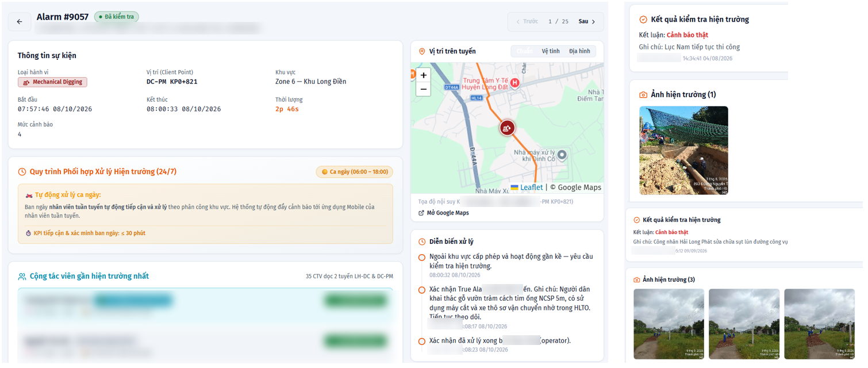868x368 pixels.
Task: Zoom out on the pipeline map
Action: (x=424, y=89)
